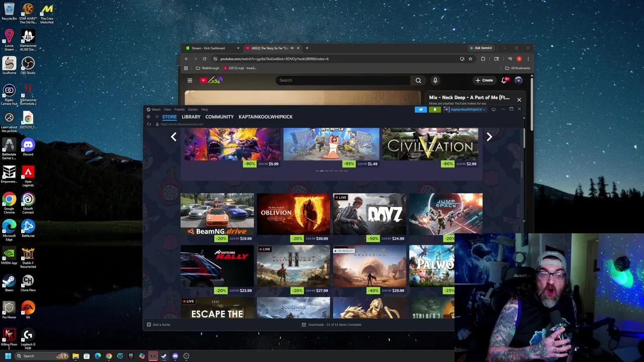Screen dimensions: 644x362
Task: Mute the YouTube tab via speaker icon
Action: pyautogui.click(x=292, y=48)
